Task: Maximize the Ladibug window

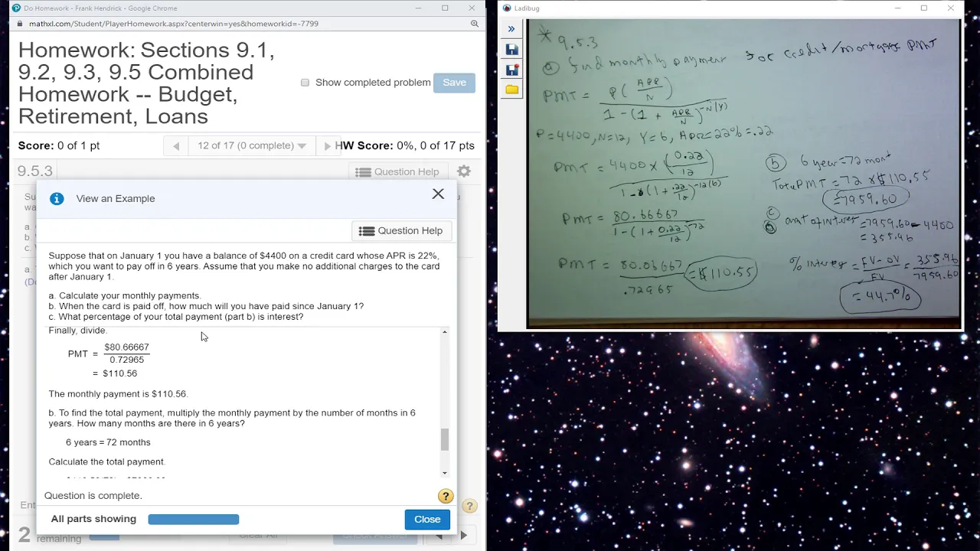Action: 924,8
